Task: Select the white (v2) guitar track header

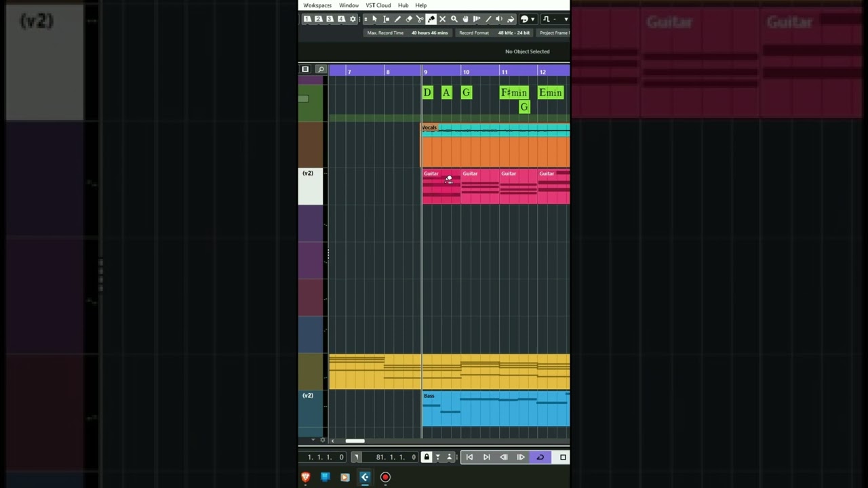Action: tap(311, 186)
